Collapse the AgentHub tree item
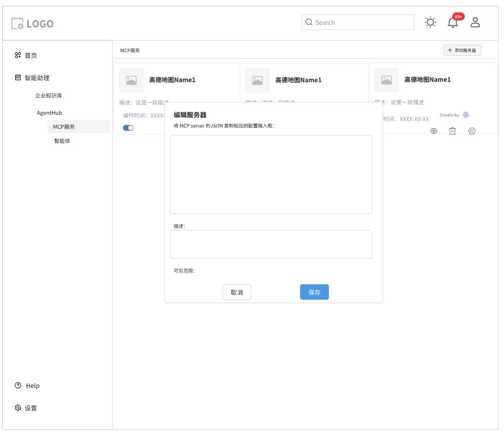Image resolution: width=504 pixels, height=433 pixels. [x=49, y=113]
